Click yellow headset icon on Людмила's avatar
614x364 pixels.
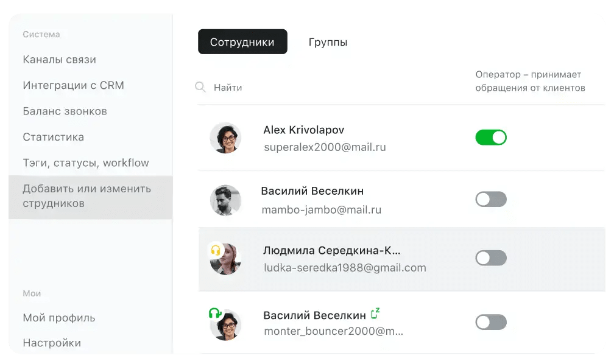pyautogui.click(x=216, y=250)
